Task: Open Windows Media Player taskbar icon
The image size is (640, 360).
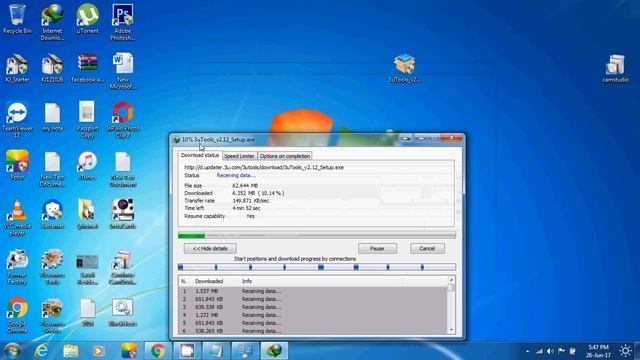Action: tap(99, 351)
